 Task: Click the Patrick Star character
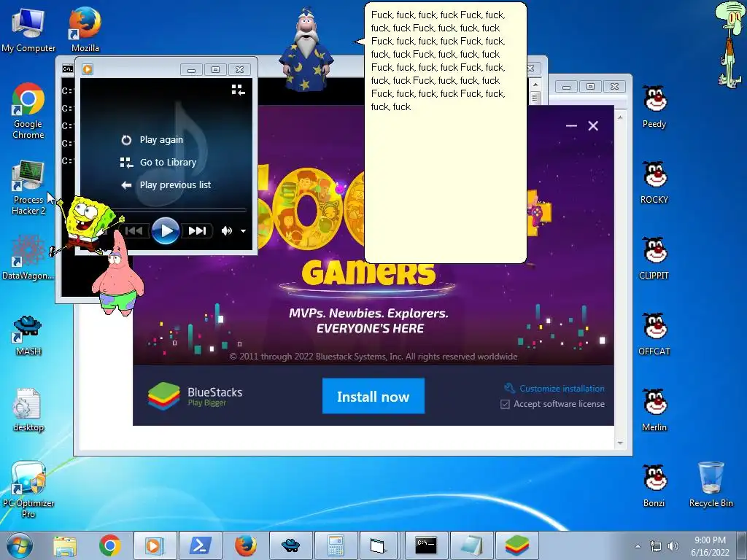pos(117,274)
